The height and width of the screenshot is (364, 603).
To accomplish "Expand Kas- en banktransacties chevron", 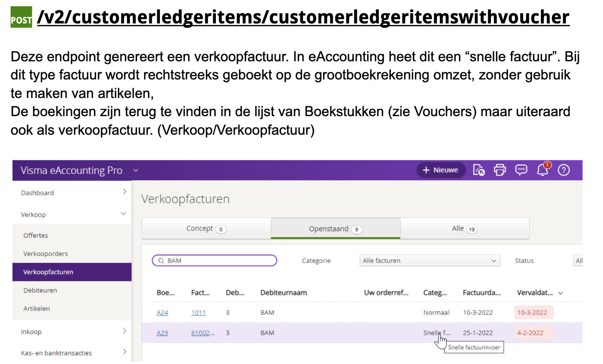I will [x=124, y=352].
